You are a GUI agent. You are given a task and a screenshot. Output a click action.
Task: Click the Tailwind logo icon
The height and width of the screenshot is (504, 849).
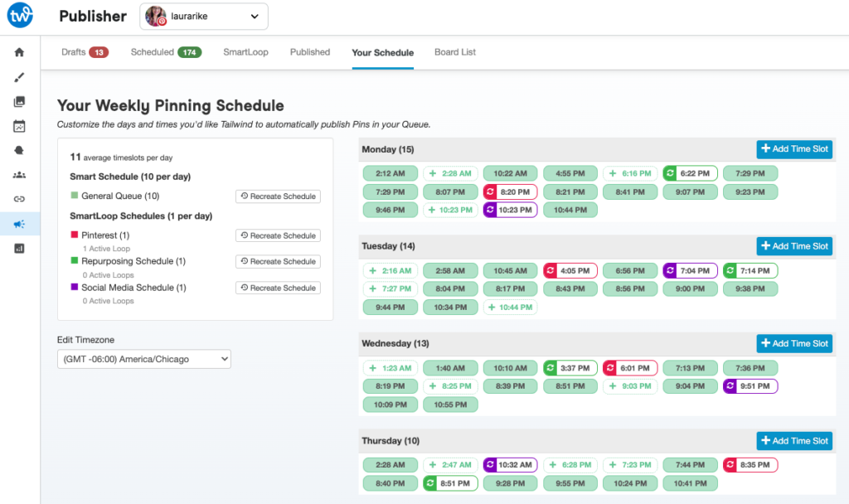20,16
